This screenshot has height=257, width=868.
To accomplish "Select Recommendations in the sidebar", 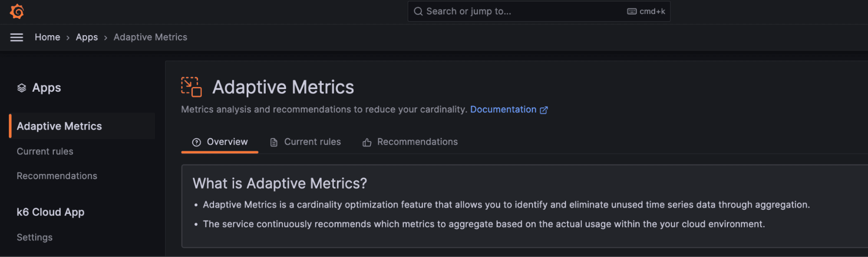I will (x=56, y=176).
